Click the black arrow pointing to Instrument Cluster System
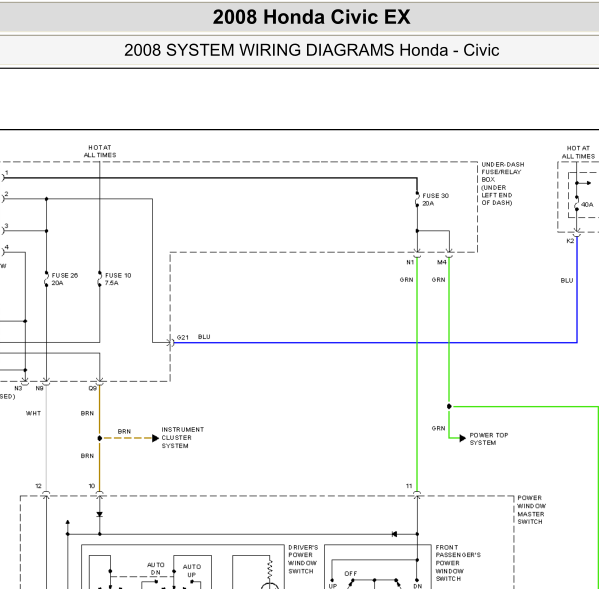Viewport: 599px width, 589px height. [x=155, y=438]
